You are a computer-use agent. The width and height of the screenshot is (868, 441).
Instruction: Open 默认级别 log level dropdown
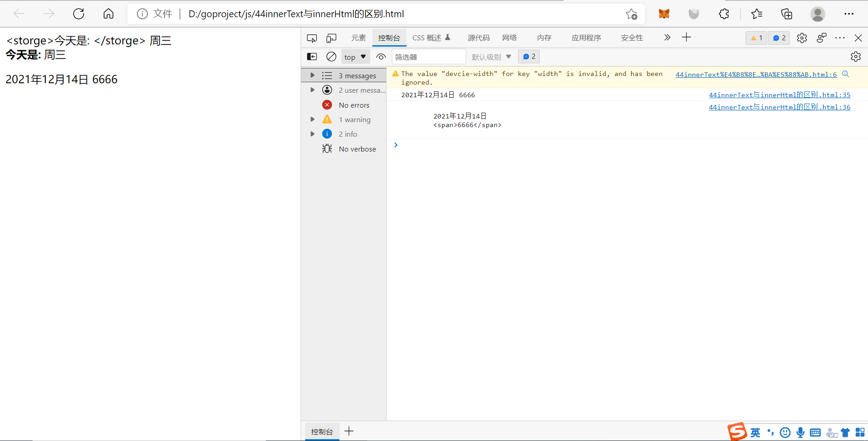click(491, 57)
